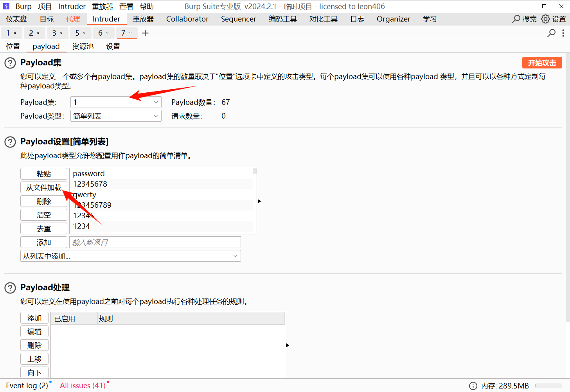Select the 12345678 payload entry
This screenshot has height=392, width=570.
pos(161,184)
